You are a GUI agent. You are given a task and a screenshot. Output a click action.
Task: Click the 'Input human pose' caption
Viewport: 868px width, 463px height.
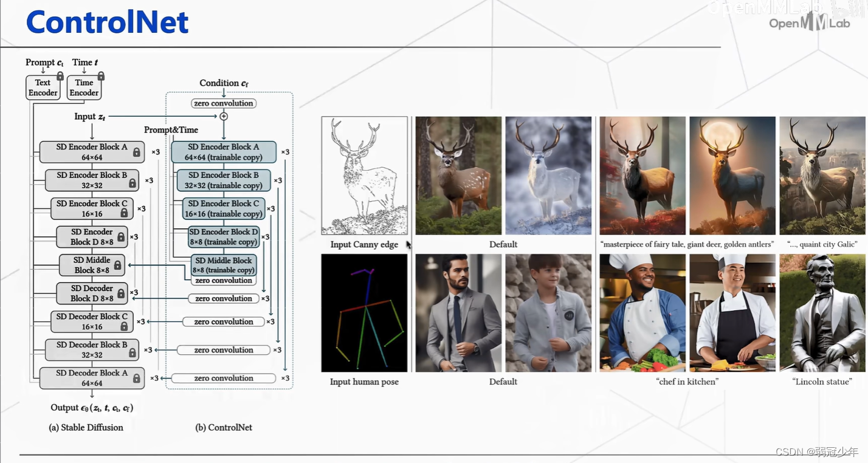(x=364, y=382)
